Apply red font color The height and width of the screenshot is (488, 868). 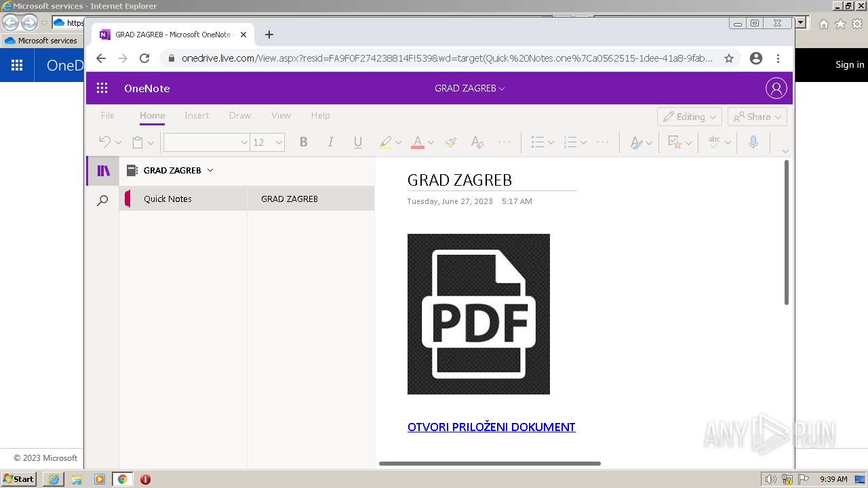click(x=418, y=142)
